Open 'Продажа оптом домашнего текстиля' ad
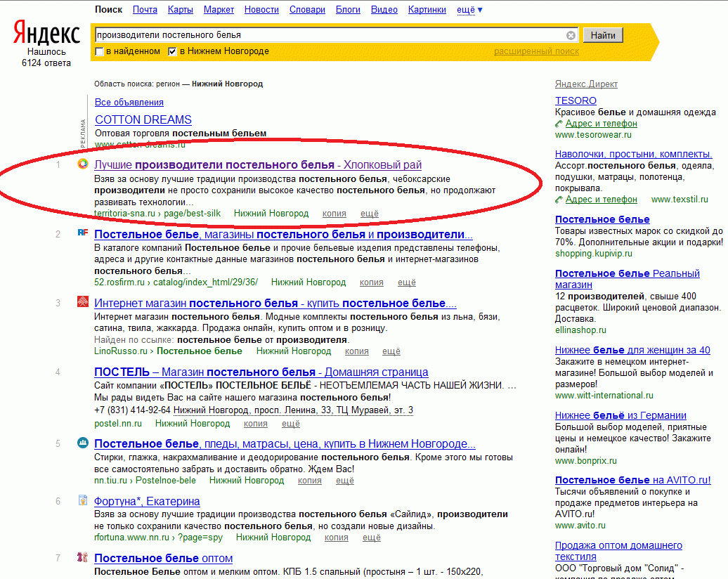Image resolution: width=728 pixels, height=579 pixels. click(618, 551)
